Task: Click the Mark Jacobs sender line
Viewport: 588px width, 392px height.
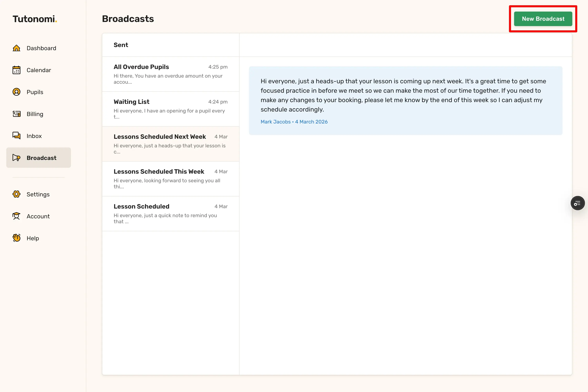Action: pos(294,122)
